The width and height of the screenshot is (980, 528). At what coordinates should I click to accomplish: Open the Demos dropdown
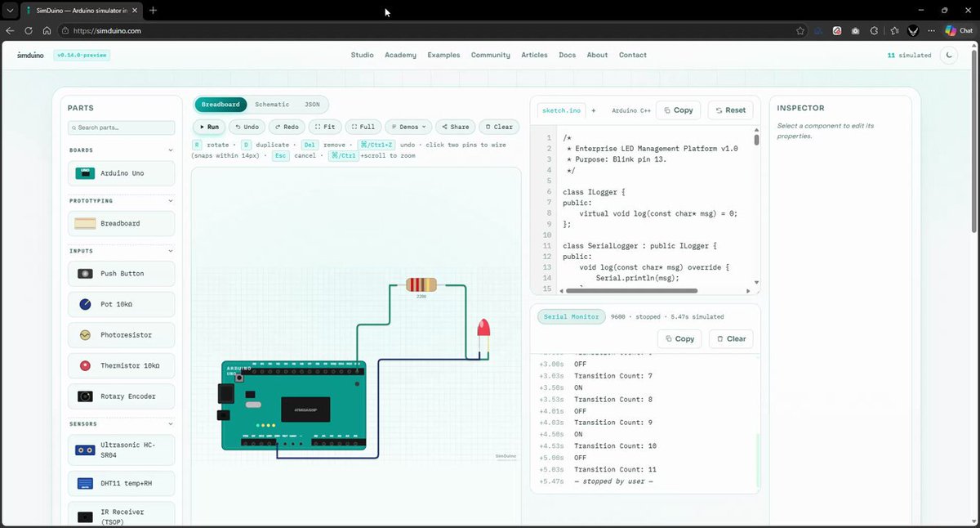point(408,127)
